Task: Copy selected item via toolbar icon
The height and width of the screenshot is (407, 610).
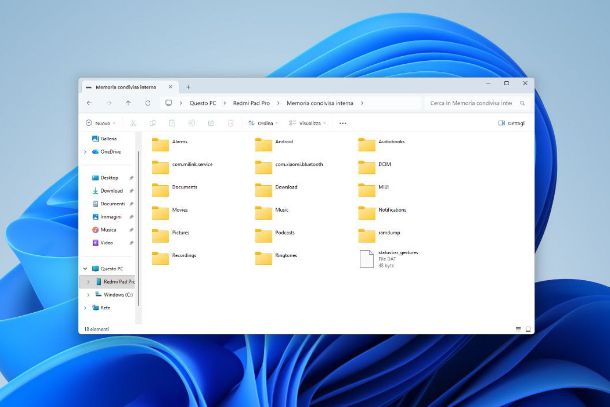Action: 152,123
